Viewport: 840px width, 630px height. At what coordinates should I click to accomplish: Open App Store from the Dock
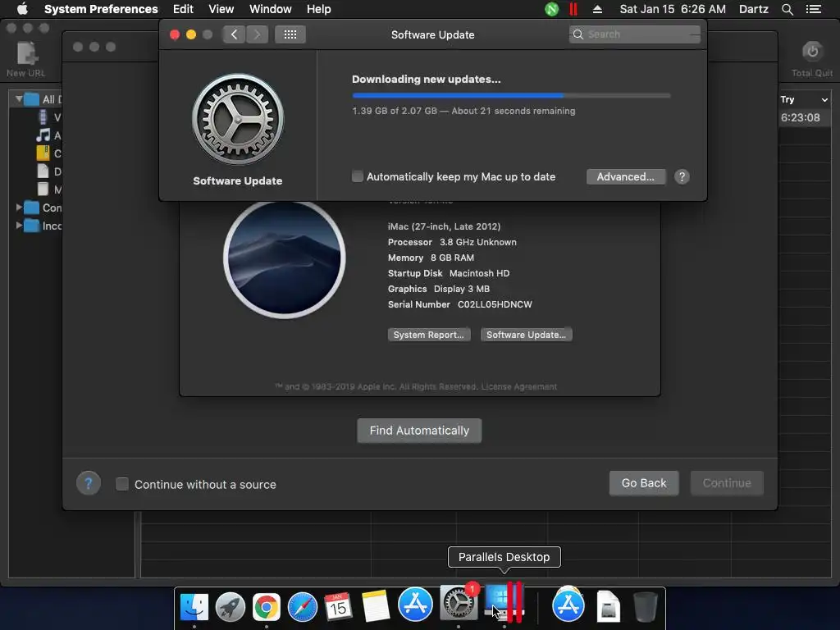(415, 604)
